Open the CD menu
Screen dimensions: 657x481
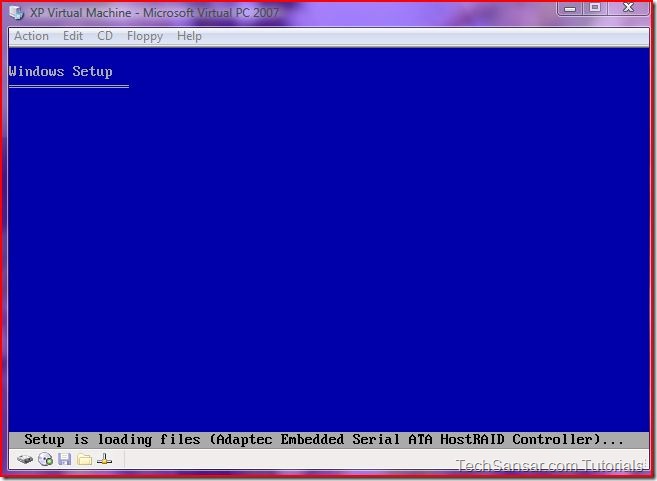coord(105,36)
